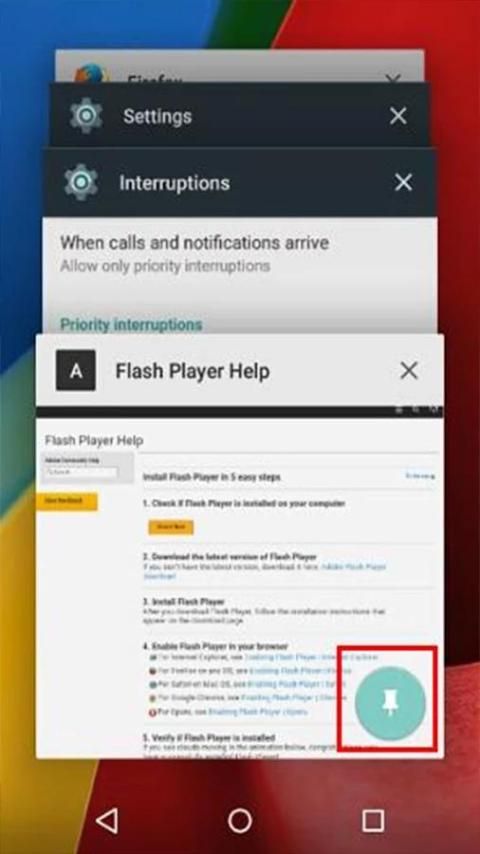
Task: Open Flash Player Help page thumbnail
Action: [240, 582]
